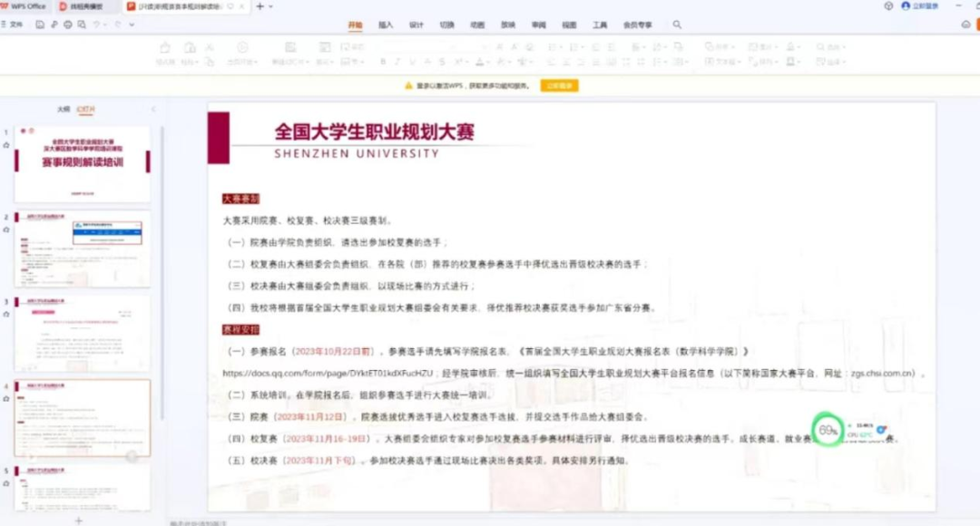Click the add slide plus below thumbnails
The image size is (980, 526).
coord(78,521)
